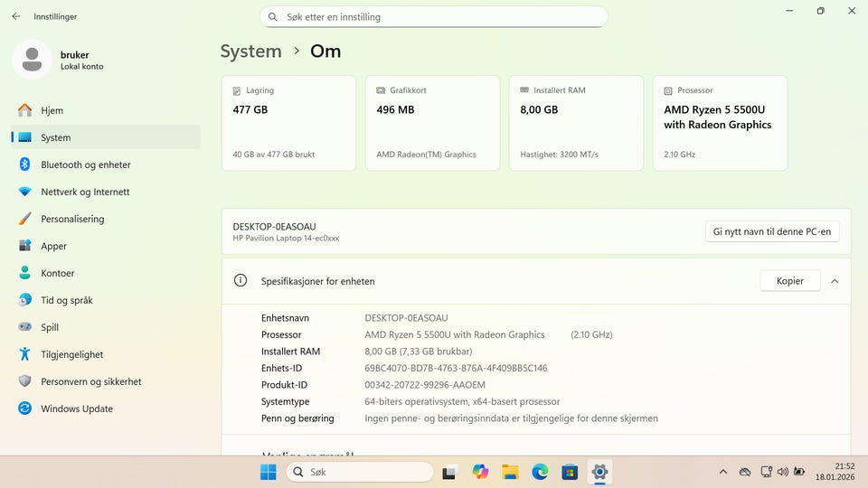Click the Systemtype value text

point(462,401)
